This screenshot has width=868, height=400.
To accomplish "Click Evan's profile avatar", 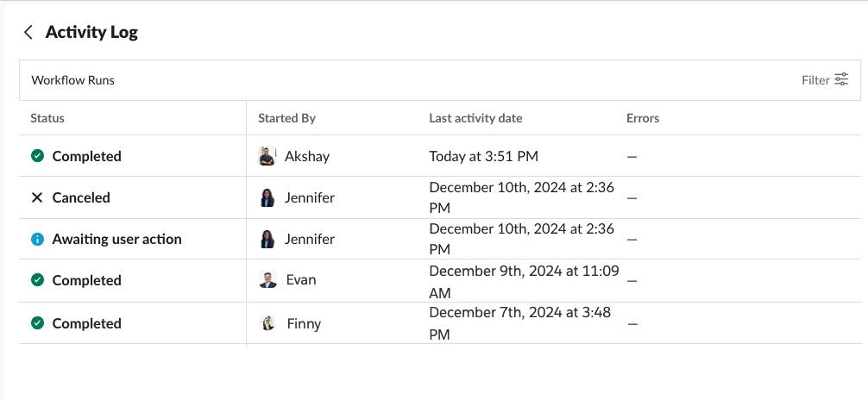I will coord(267,279).
